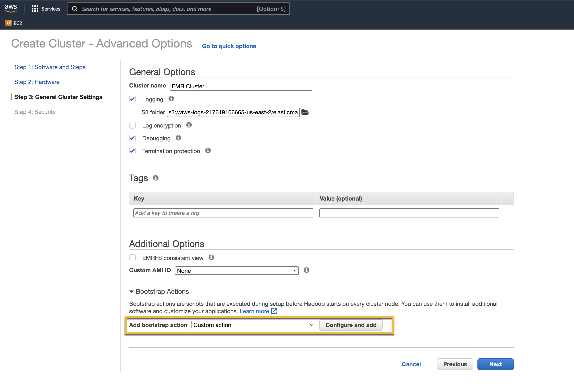Click the Configure and add button

351,325
